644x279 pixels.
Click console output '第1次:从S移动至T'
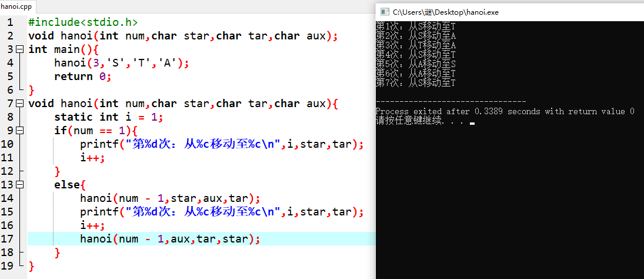point(416,26)
